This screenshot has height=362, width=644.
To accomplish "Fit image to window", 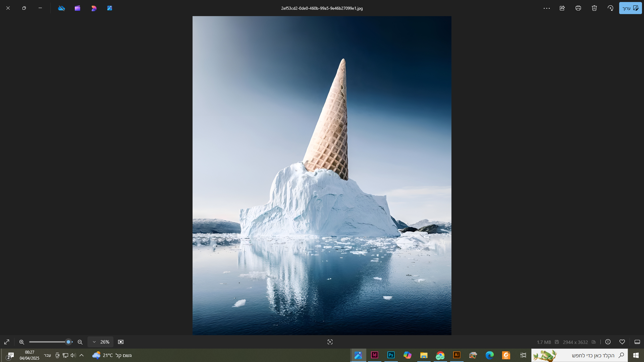I will point(121,342).
